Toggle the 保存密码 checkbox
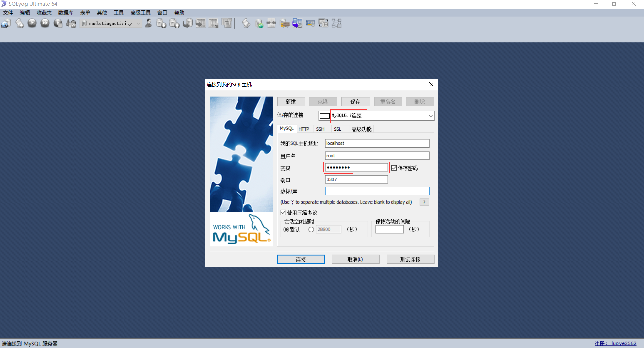 pos(394,168)
